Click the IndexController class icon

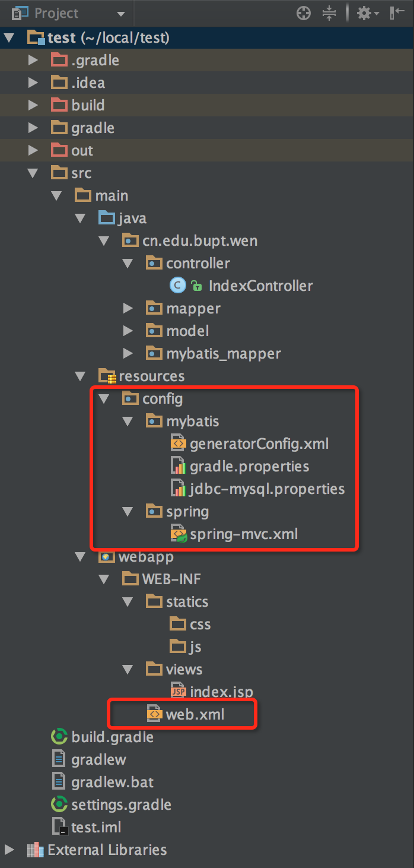click(x=177, y=286)
